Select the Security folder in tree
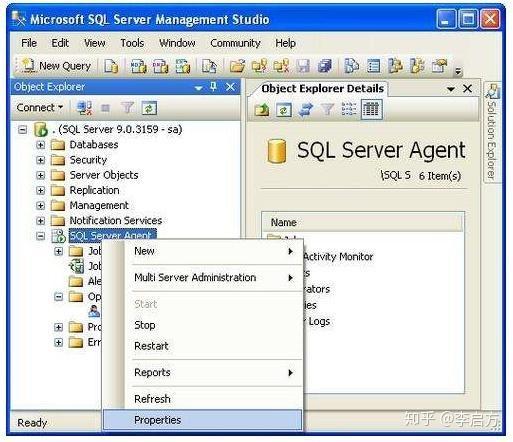The height and width of the screenshot is (442, 513). (88, 160)
